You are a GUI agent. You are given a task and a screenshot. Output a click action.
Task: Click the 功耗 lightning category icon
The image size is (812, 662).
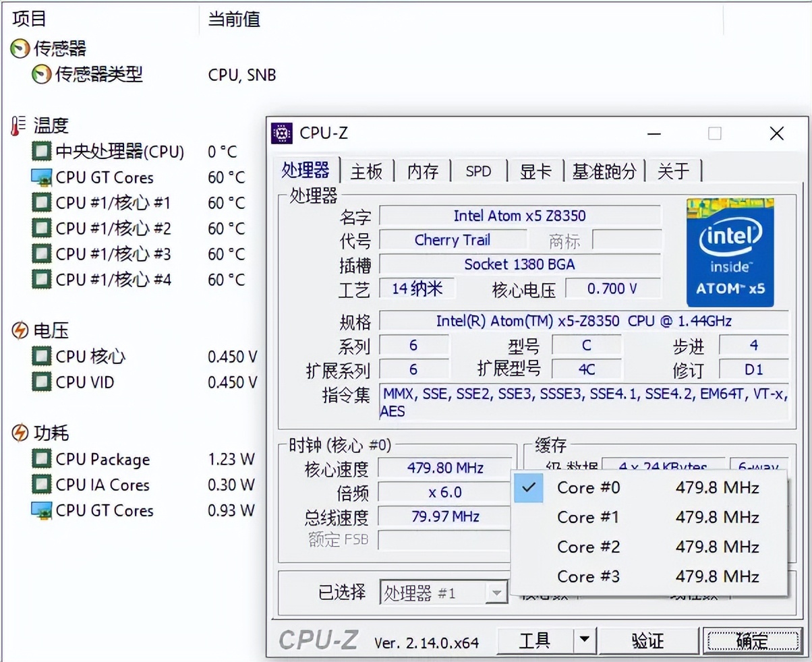20,433
